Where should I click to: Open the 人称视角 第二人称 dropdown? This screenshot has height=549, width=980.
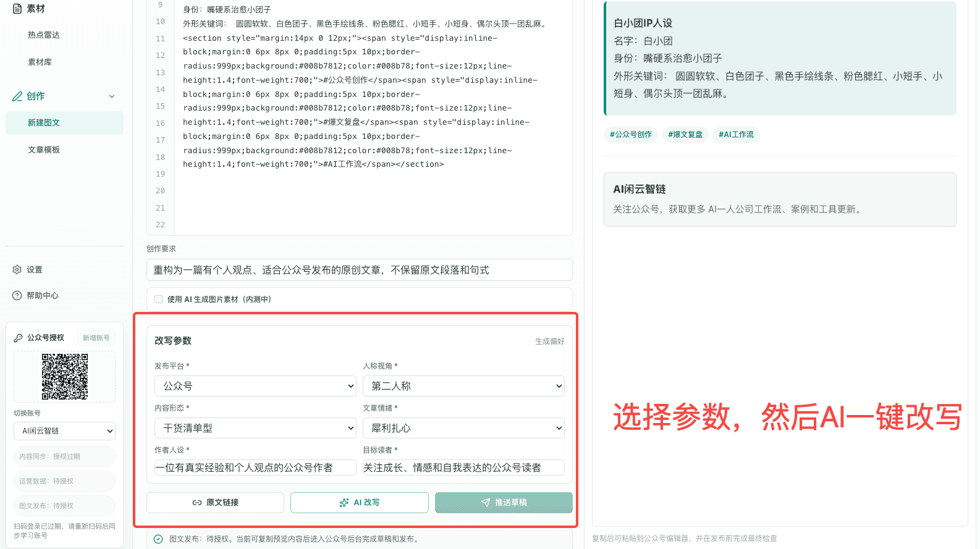pyautogui.click(x=463, y=386)
